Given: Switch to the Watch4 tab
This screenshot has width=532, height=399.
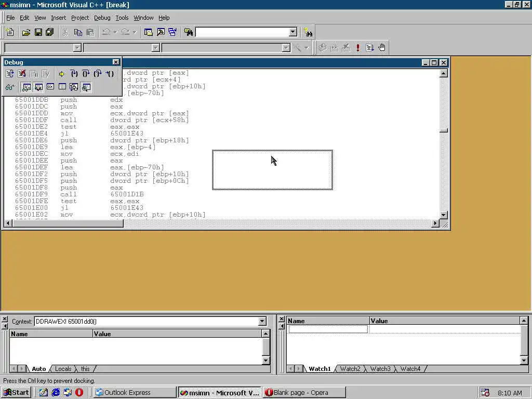Looking at the screenshot, I should [410, 369].
